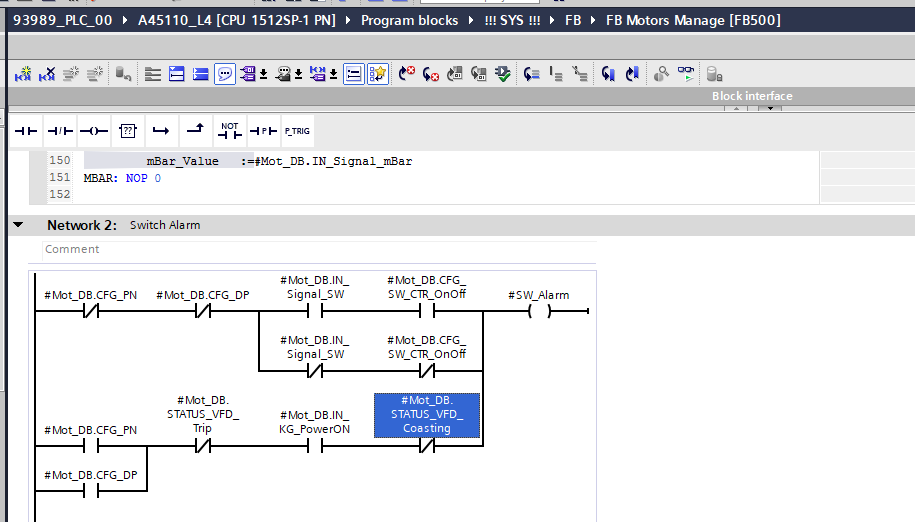The width and height of the screenshot is (915, 522).
Task: Collapse Network 2 with the triangle
Action: click(x=18, y=225)
